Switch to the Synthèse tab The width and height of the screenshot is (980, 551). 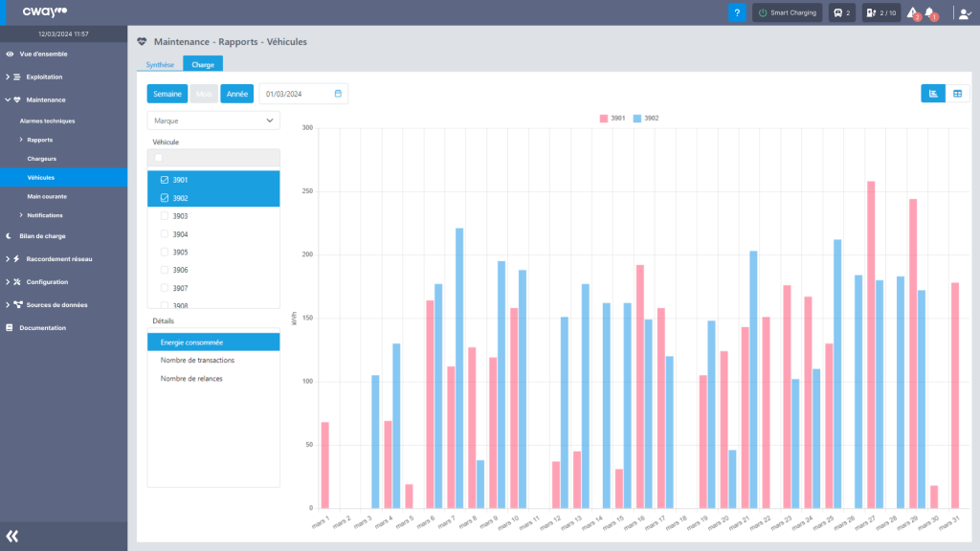pyautogui.click(x=159, y=64)
